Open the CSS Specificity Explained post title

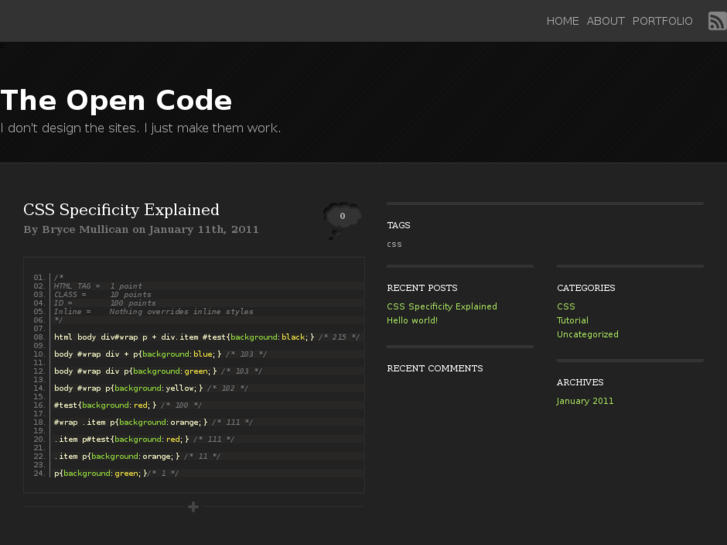121,210
